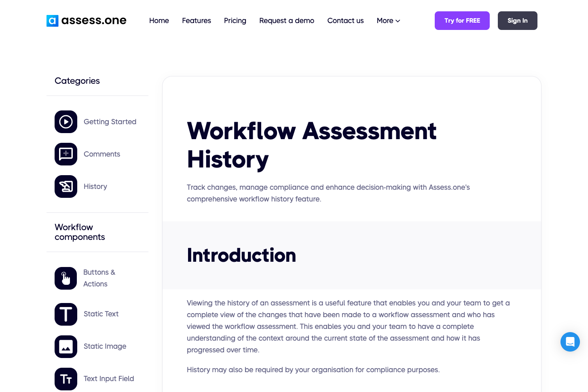
Task: Select the Static Image picture icon
Action: 66,347
